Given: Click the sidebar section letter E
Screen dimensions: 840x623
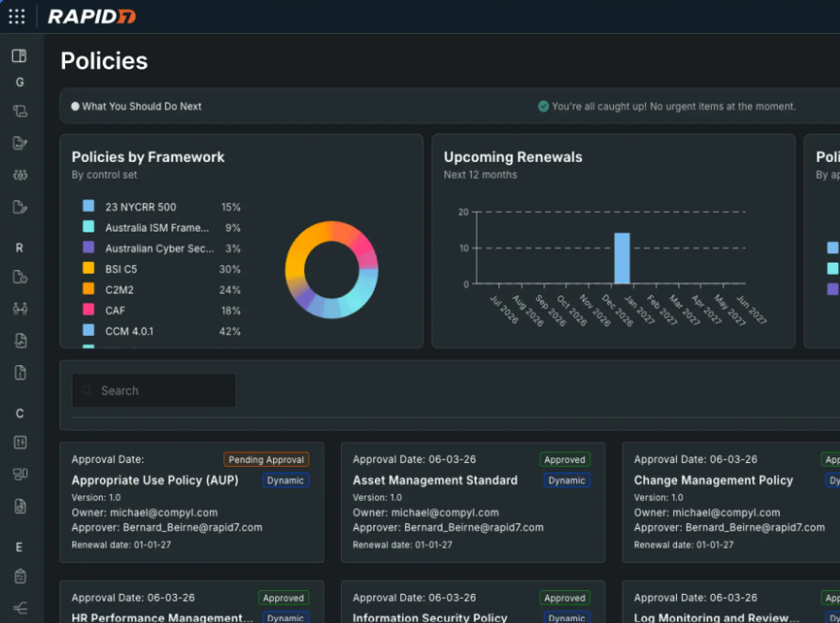Looking at the screenshot, I should pyautogui.click(x=19, y=547).
